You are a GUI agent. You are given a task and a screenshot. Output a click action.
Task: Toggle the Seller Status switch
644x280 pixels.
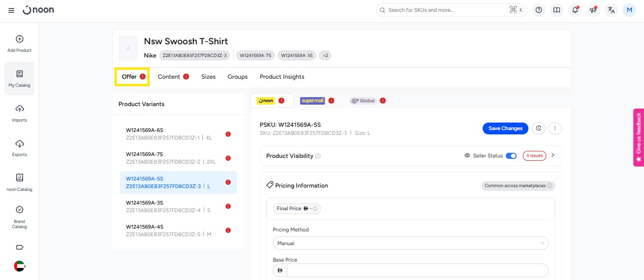pyautogui.click(x=511, y=156)
